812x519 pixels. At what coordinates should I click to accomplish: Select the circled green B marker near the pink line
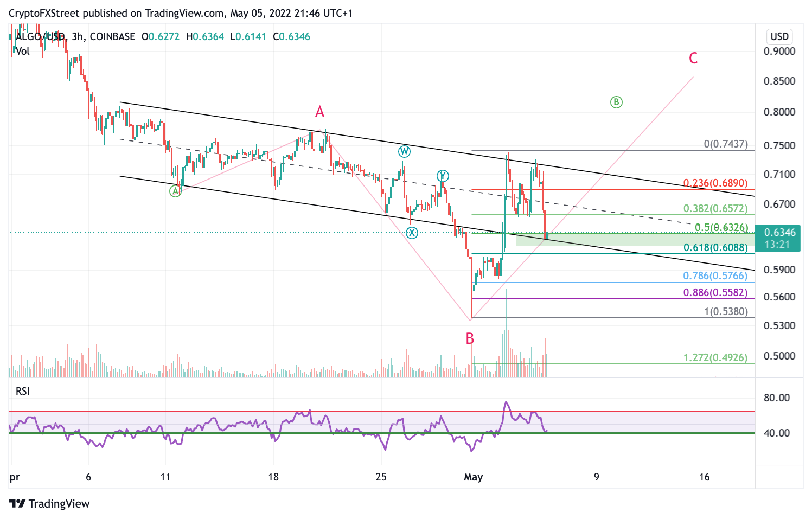pos(616,102)
